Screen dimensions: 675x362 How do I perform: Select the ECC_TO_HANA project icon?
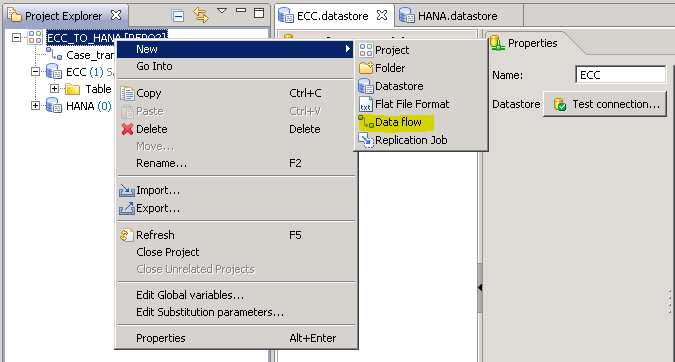coord(35,37)
